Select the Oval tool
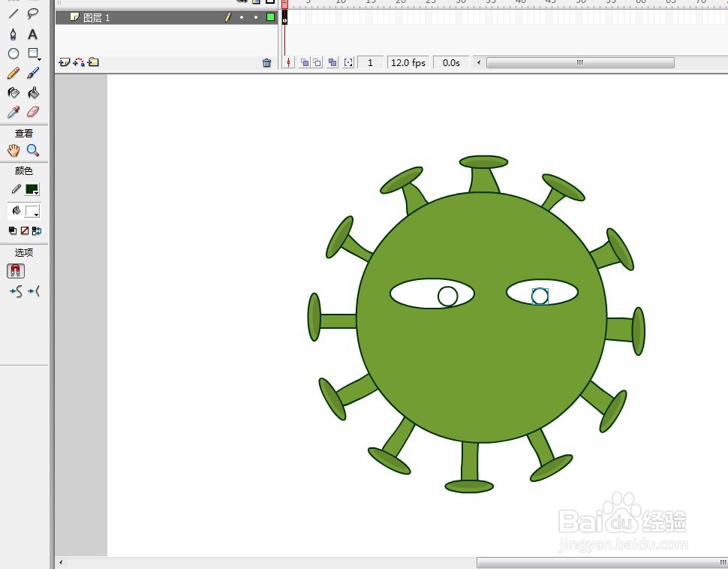Image resolution: width=728 pixels, height=569 pixels. coord(13,53)
